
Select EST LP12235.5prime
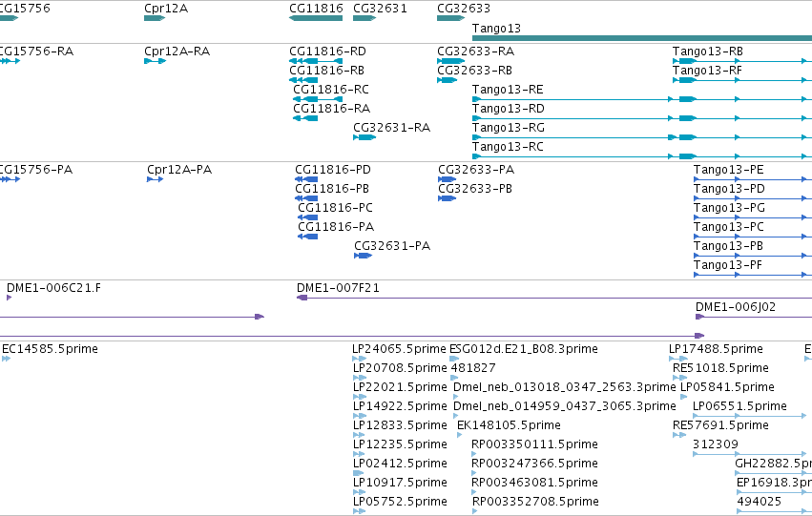pyautogui.click(x=400, y=445)
